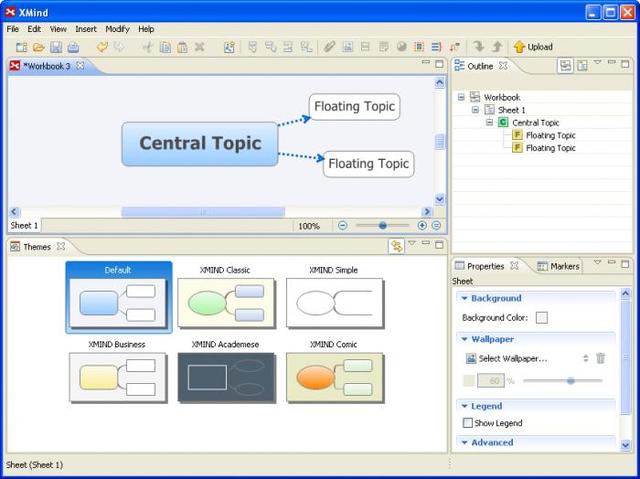Open the Insert menu
This screenshot has height=479, width=640.
[86, 29]
